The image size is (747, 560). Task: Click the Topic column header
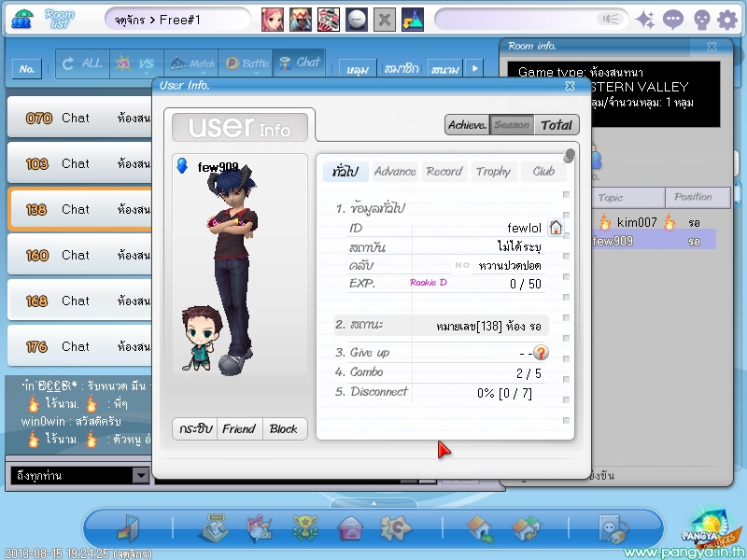627,198
